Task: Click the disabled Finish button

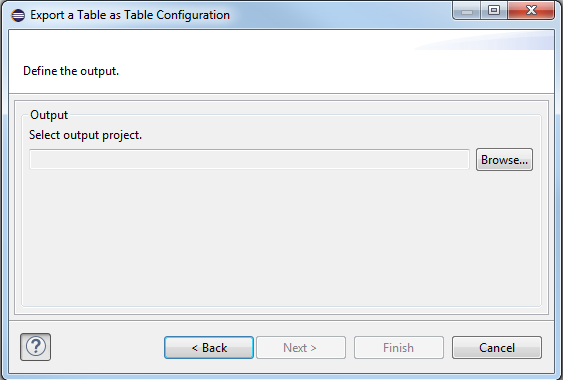Action: 399,348
